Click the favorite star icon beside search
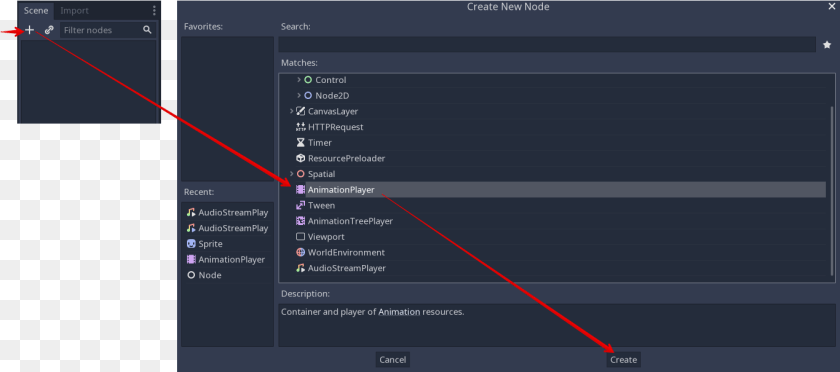Screen dimensions: 840x372 [827, 45]
